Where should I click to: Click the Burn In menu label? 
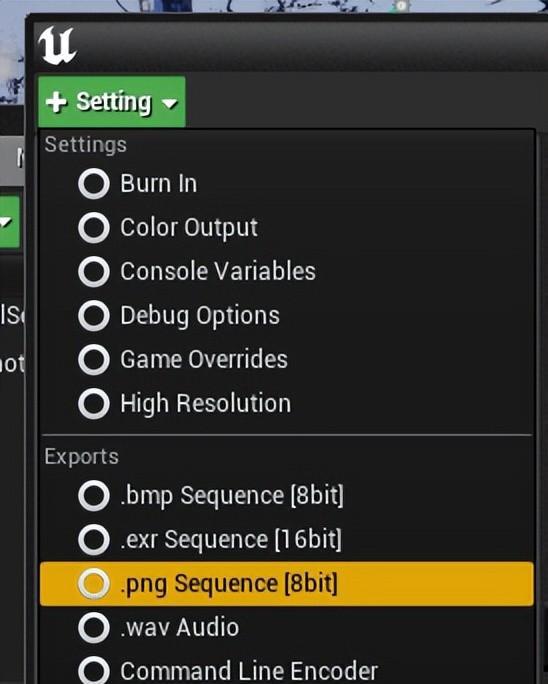158,184
